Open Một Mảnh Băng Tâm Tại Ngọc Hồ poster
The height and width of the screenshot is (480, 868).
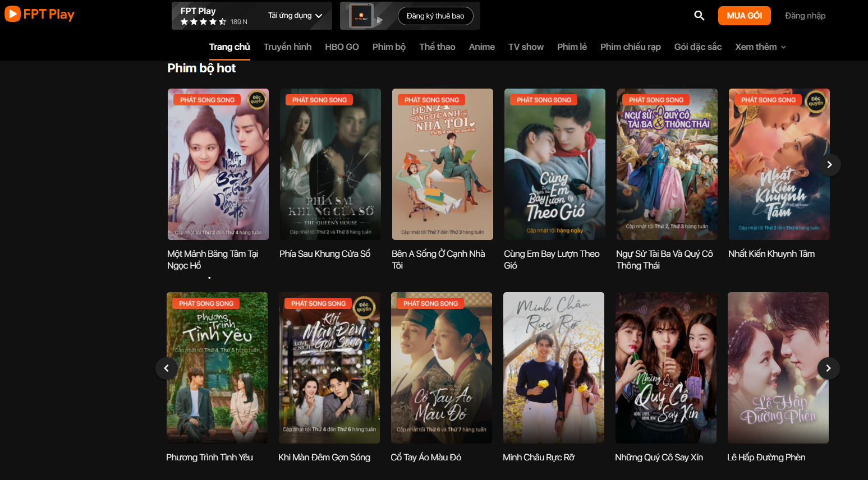(218, 164)
